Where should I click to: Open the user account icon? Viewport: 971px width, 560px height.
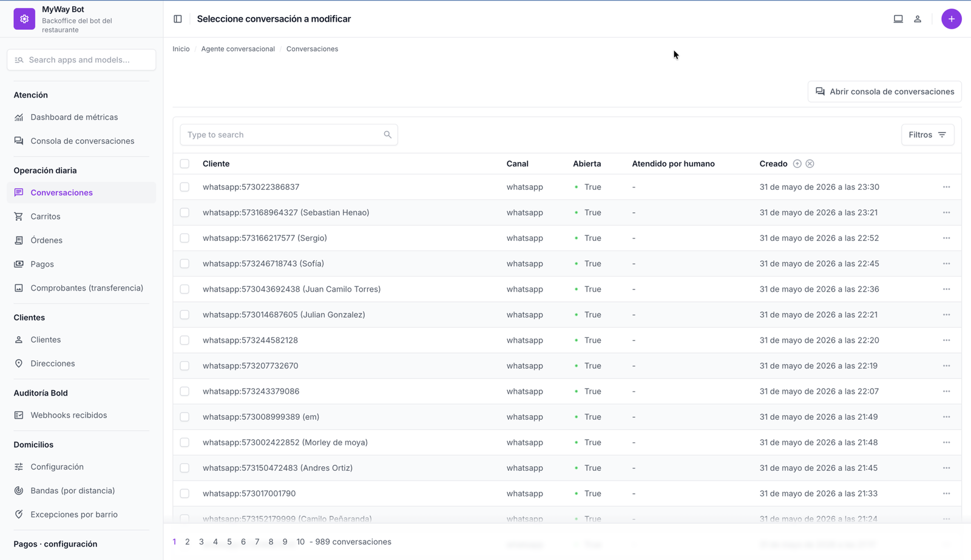tap(918, 19)
